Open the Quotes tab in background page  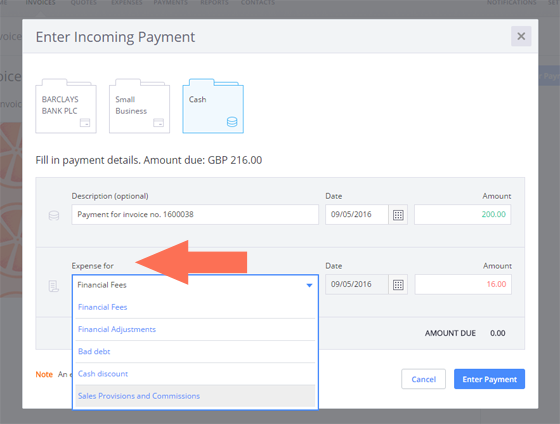pos(84,3)
